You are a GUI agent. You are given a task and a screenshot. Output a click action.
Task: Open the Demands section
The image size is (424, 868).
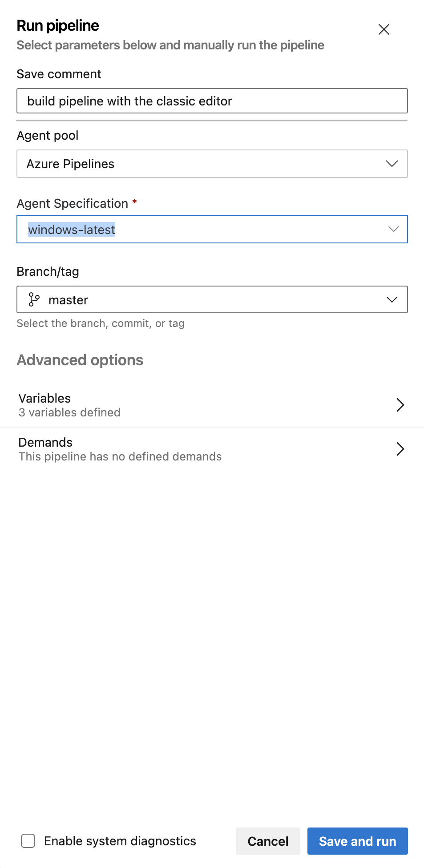212,449
